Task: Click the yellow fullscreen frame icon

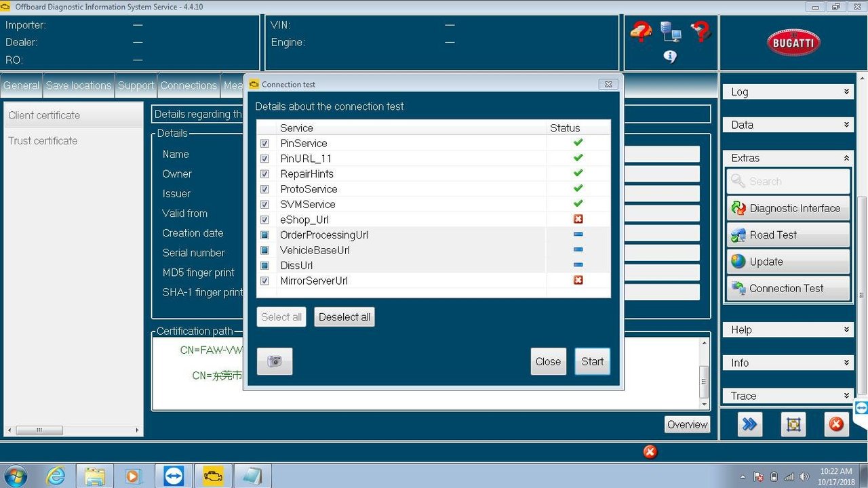Action: (793, 424)
